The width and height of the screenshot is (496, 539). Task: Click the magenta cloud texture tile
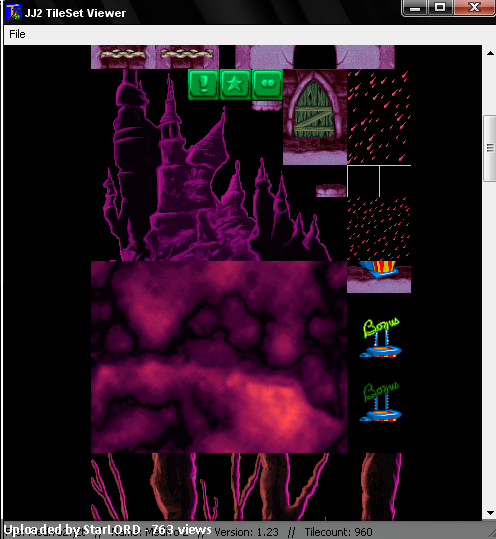(x=219, y=357)
